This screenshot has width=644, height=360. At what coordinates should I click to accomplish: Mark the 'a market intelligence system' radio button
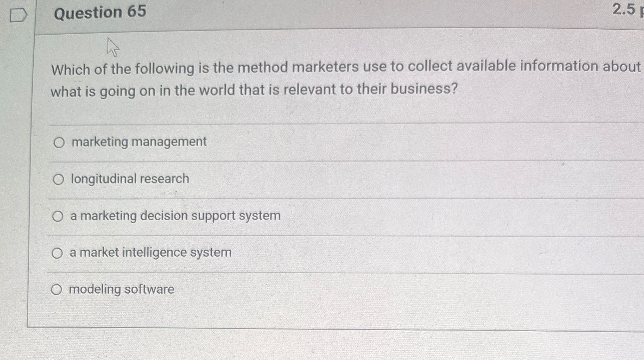(57, 253)
